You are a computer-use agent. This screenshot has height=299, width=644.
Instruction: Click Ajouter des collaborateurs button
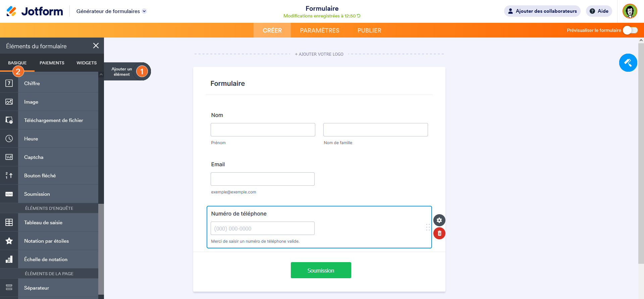click(542, 11)
